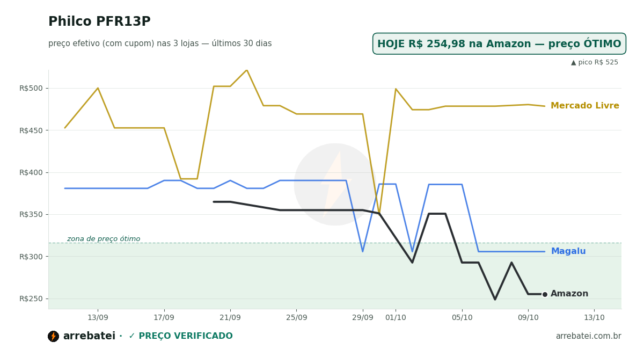
Task: Click the Philco PFR13P chart title
Action: coord(99,22)
